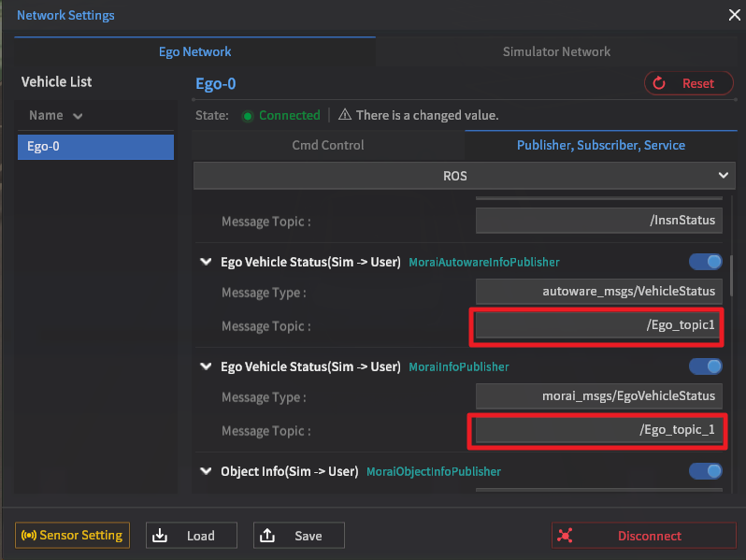Toggle the MoraiInfoPublisher switch

706,366
